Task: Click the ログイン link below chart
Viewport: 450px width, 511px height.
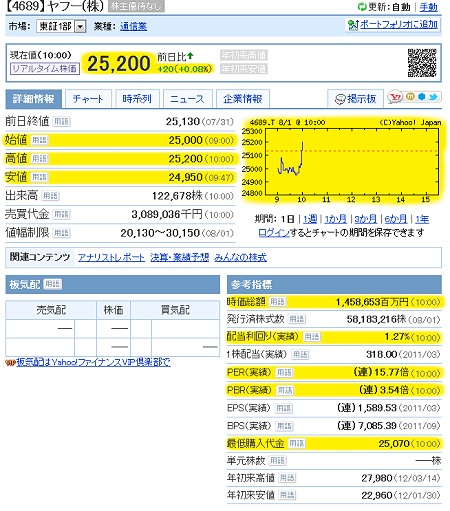Action: pos(274,233)
